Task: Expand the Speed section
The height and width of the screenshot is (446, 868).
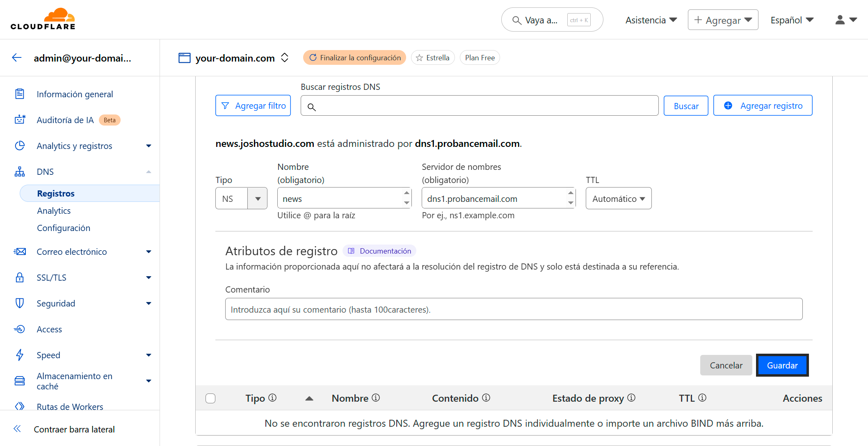Action: [x=148, y=355]
